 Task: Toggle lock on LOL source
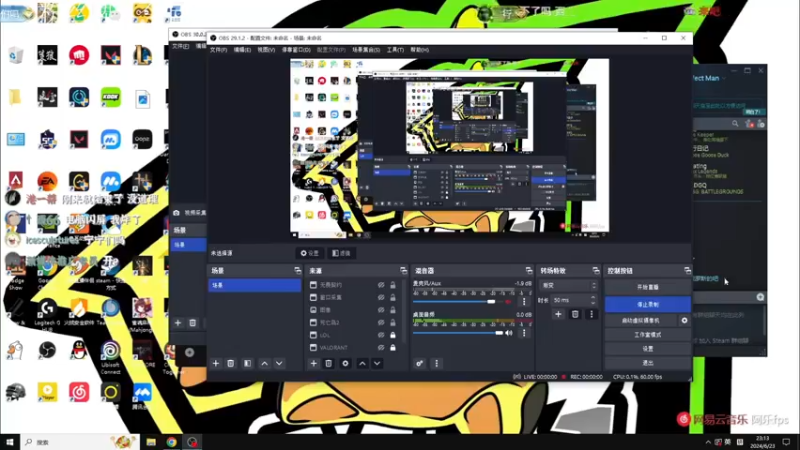pos(393,335)
